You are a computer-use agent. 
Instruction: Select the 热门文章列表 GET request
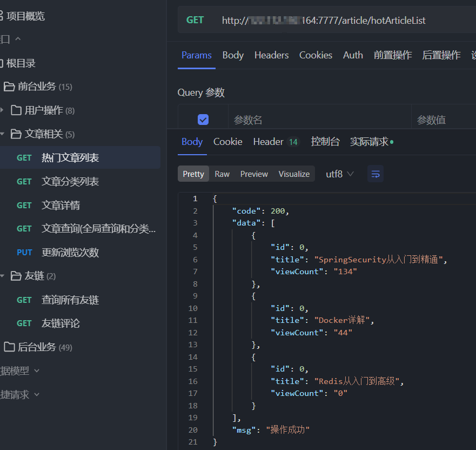(80, 158)
